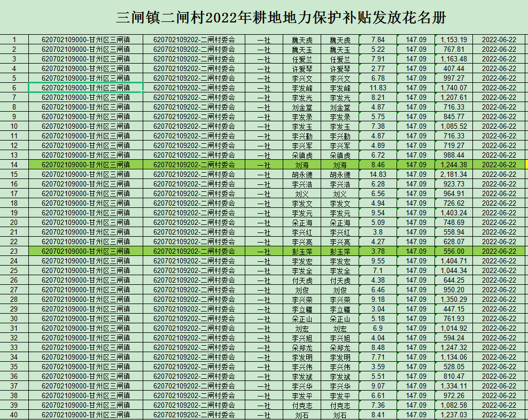The height and width of the screenshot is (420, 528).
Task: Select the first 刘金堂 name cell
Action: pyautogui.click(x=302, y=107)
